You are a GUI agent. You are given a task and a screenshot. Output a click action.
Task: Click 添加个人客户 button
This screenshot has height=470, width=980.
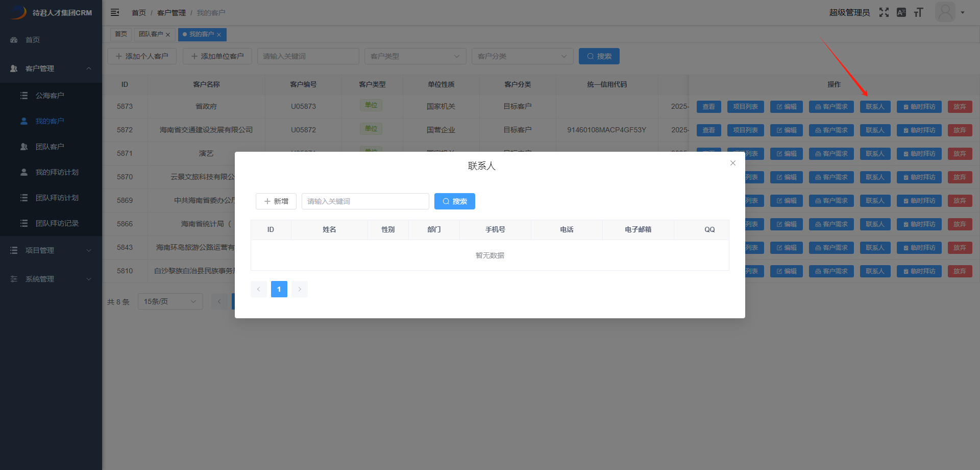(142, 56)
